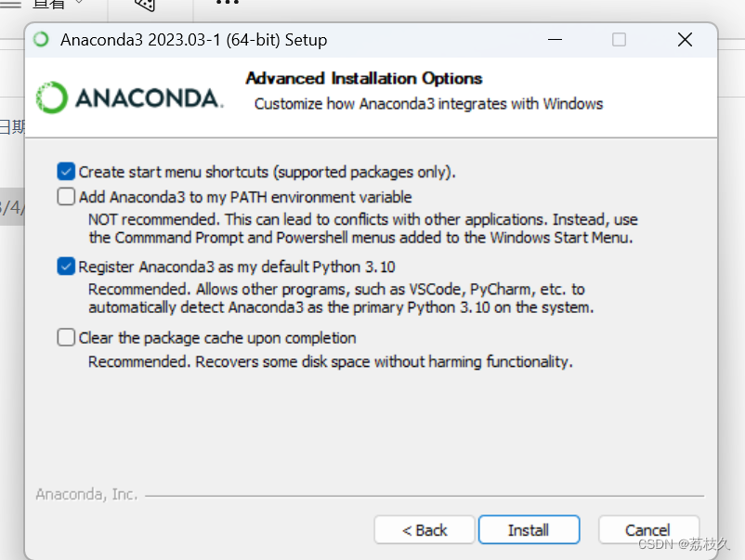Enable Clear the package cache upon completion
This screenshot has width=745, height=560.
point(66,338)
